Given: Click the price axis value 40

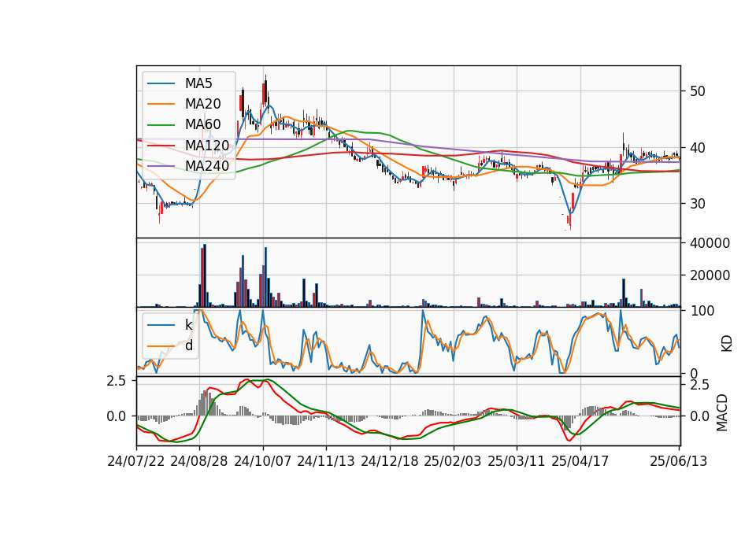Looking at the screenshot, I should pos(698,148).
